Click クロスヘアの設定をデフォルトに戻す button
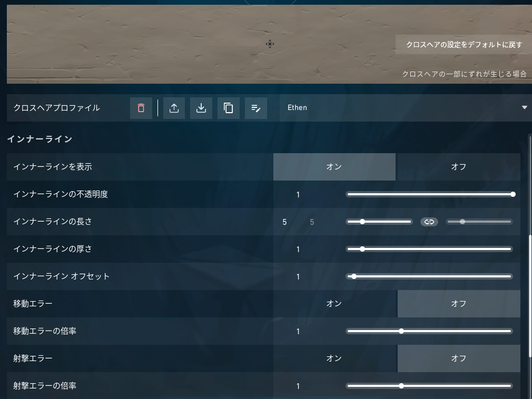Viewport: 532px width, 399px height. [x=464, y=44]
